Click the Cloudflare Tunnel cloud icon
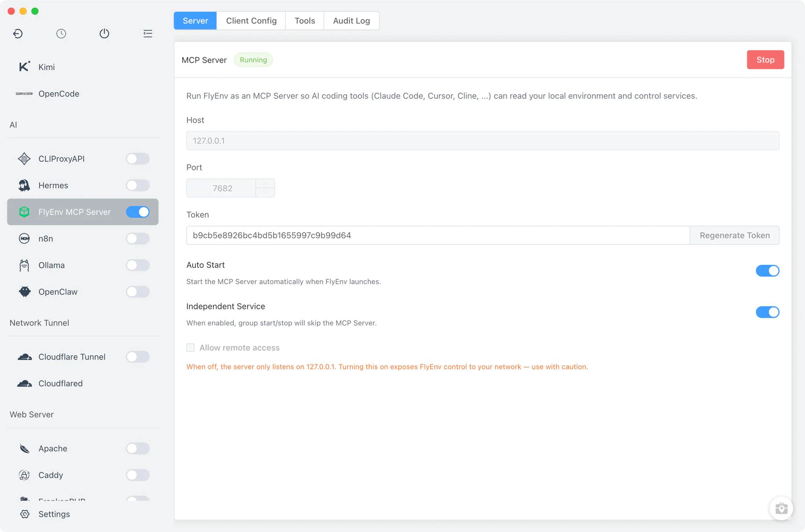The height and width of the screenshot is (532, 805). click(x=25, y=357)
